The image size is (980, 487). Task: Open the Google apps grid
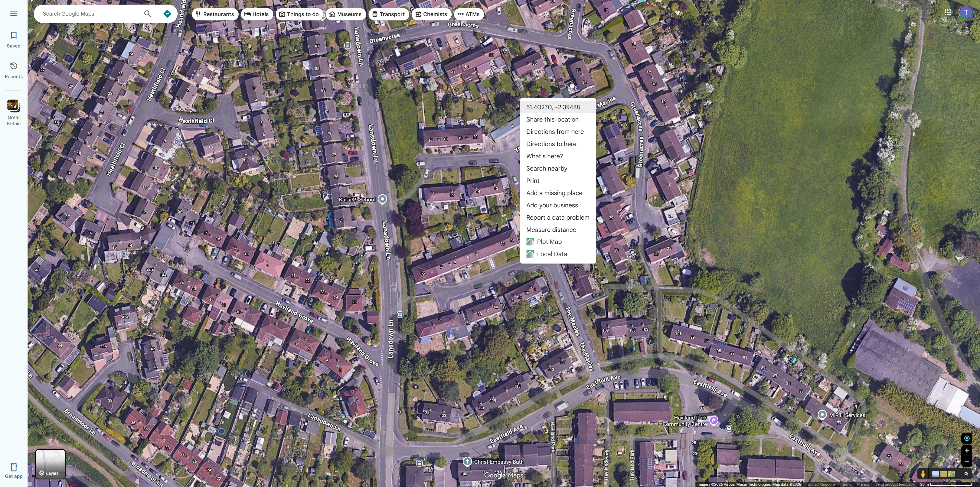click(948, 12)
